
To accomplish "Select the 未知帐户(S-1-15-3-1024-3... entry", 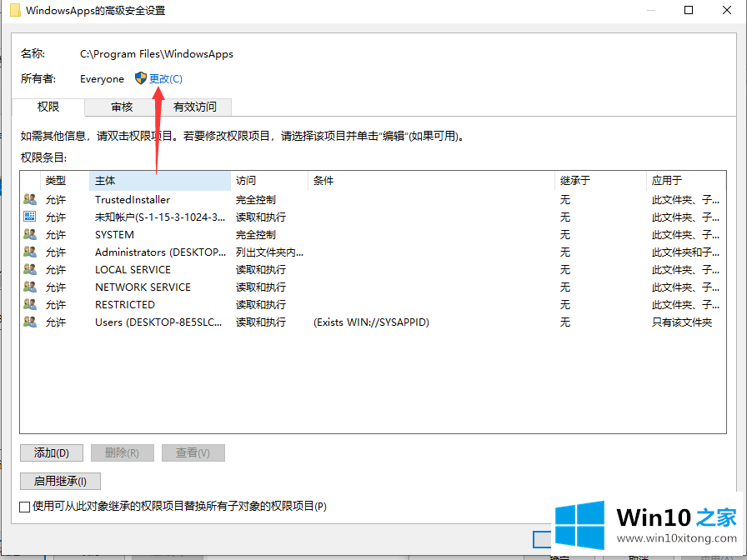I will 160,217.
